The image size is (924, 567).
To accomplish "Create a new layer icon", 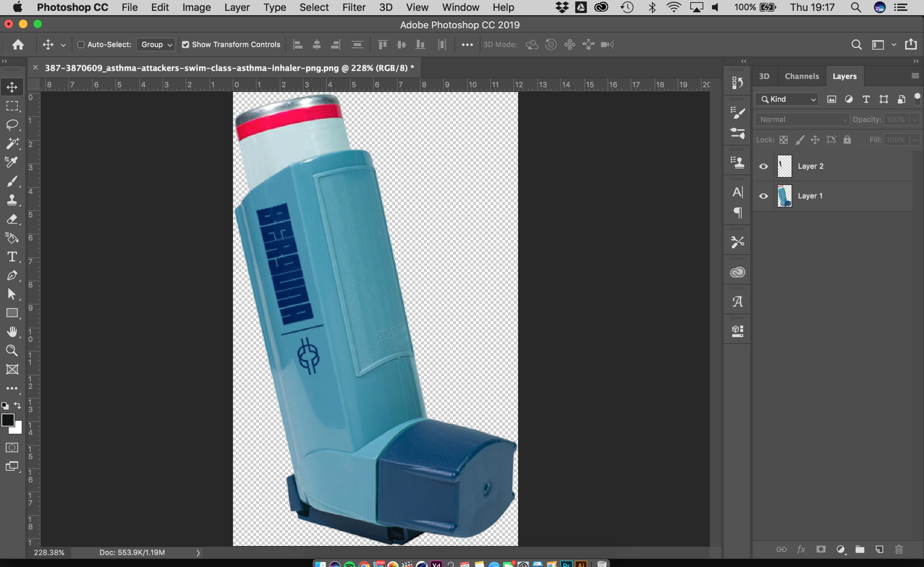I will (879, 549).
